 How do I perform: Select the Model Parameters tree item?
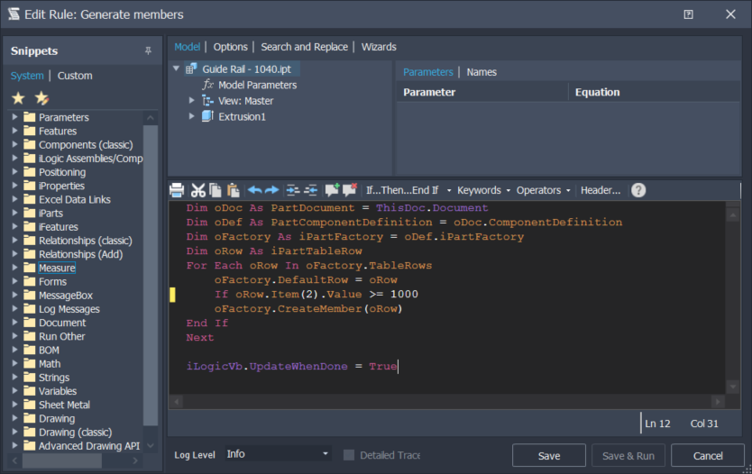[x=257, y=85]
